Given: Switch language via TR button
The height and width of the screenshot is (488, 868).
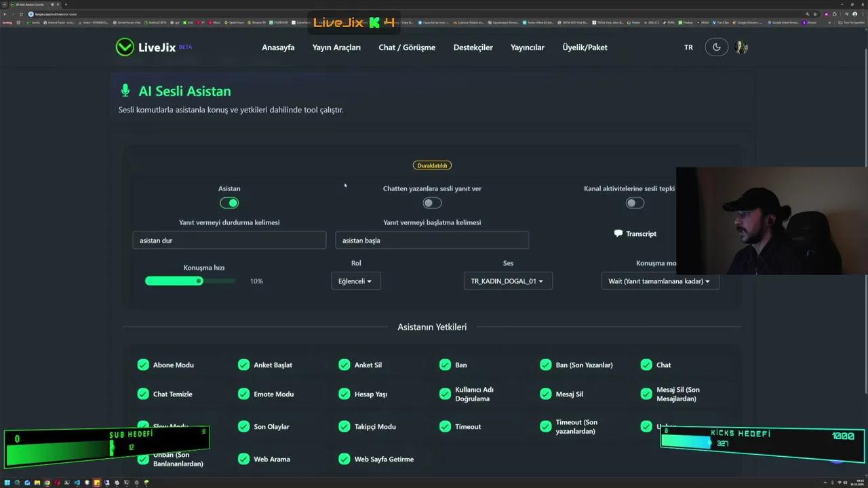Looking at the screenshot, I should 688,47.
